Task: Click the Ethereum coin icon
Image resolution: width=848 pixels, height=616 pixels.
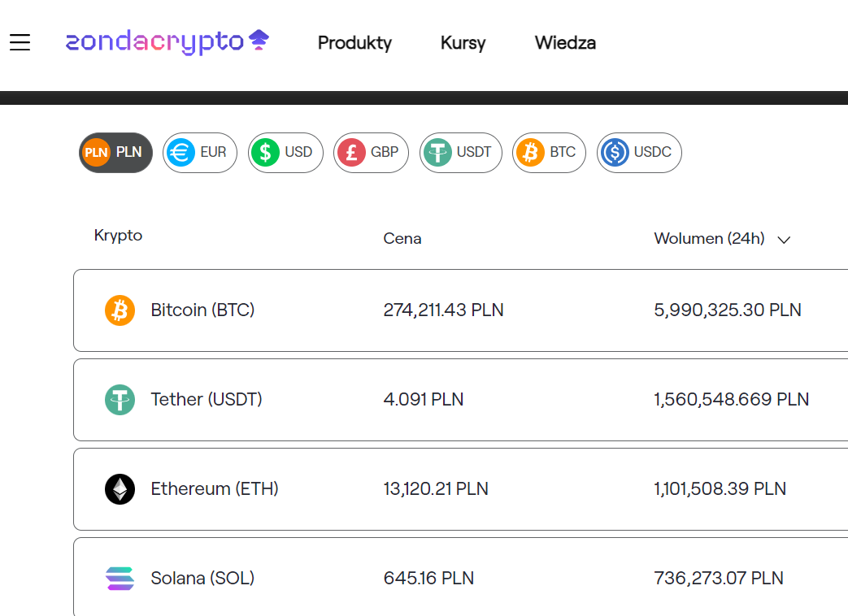Action: click(x=120, y=489)
